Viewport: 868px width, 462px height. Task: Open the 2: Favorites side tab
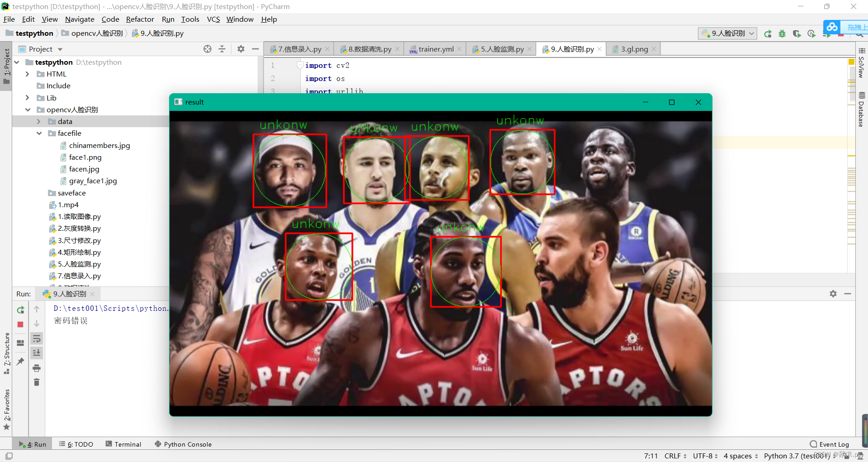point(6,410)
